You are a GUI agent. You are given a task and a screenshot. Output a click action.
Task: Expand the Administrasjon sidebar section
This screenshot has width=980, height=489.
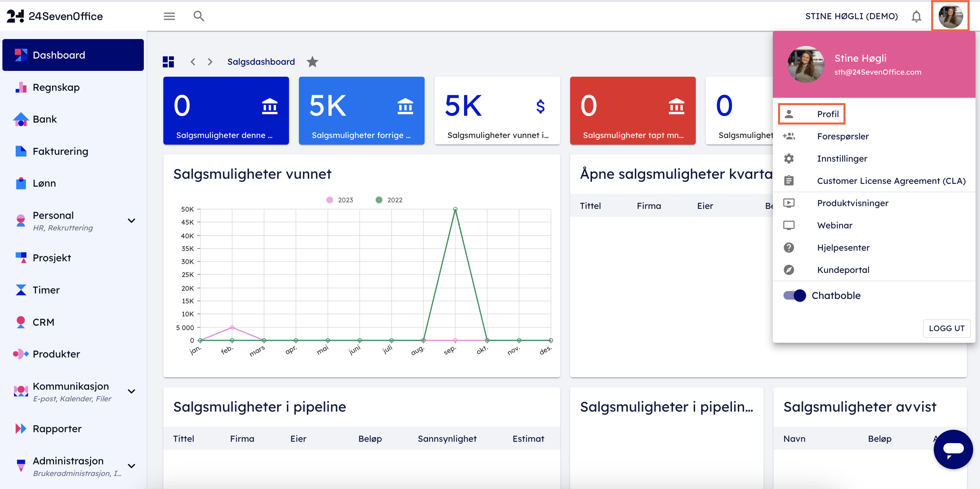pyautogui.click(x=131, y=466)
